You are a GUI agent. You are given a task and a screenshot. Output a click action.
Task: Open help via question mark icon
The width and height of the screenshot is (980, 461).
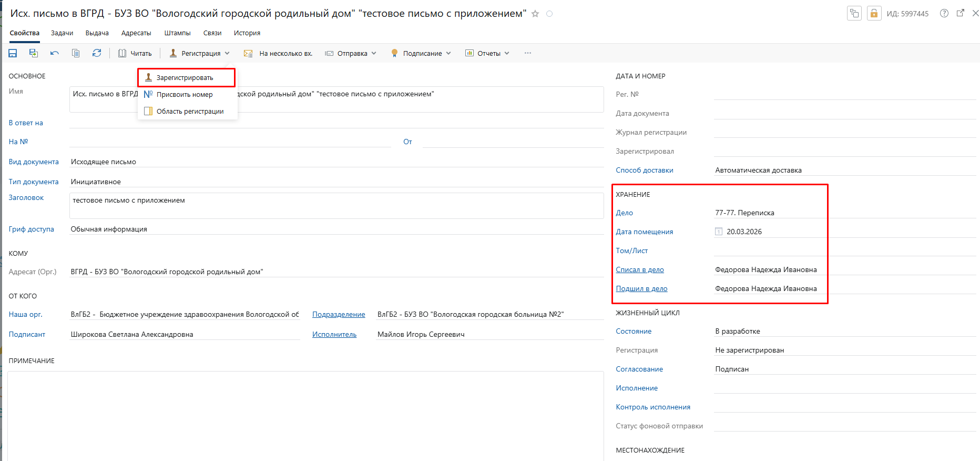pyautogui.click(x=944, y=14)
